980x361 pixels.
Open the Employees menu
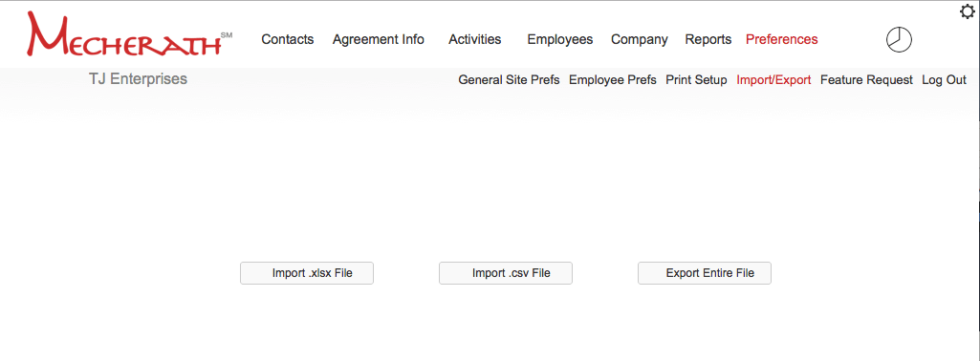(560, 39)
